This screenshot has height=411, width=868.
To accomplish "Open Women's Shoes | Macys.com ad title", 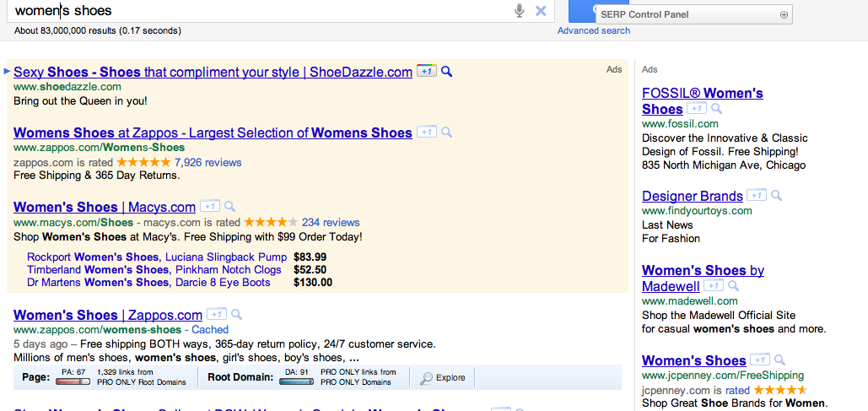I will [x=104, y=207].
